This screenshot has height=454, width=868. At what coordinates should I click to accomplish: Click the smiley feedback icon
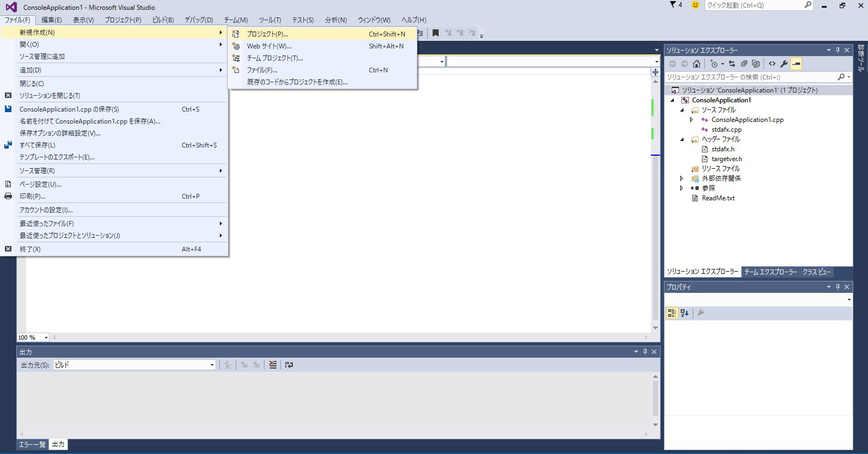point(695,5)
